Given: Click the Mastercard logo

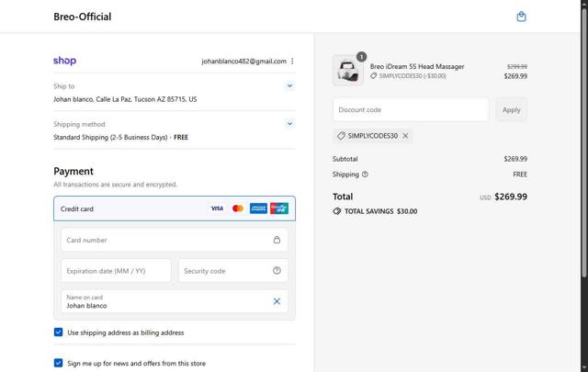Looking at the screenshot, I should pyautogui.click(x=238, y=209).
